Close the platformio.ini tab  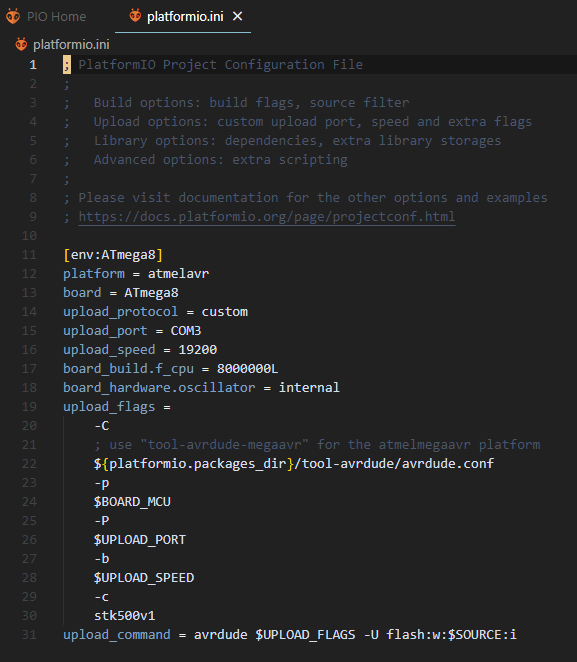tap(238, 16)
